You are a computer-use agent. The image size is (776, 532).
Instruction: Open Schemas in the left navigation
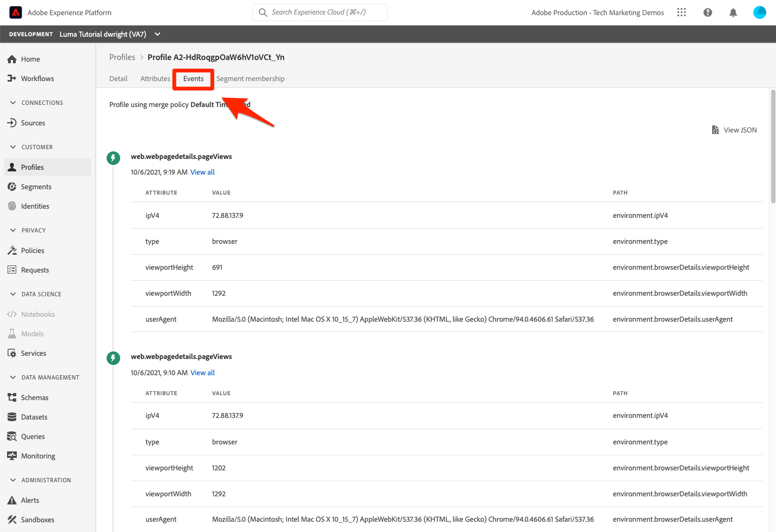48,397
